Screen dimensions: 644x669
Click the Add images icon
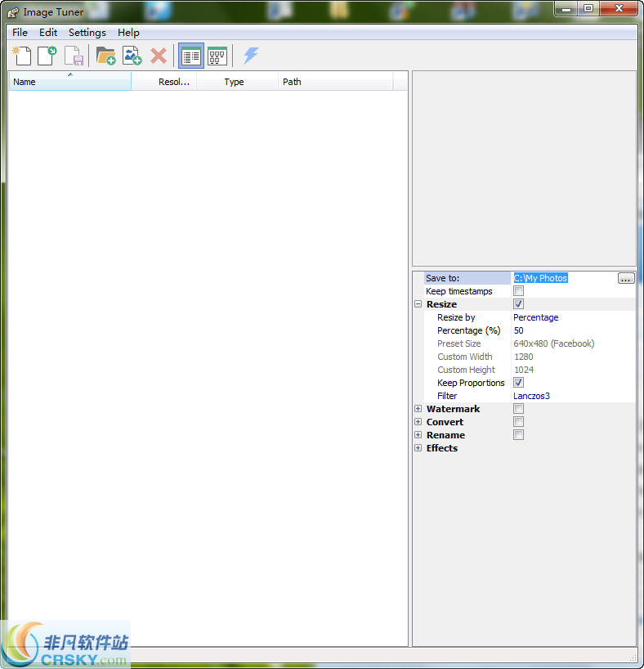pyautogui.click(x=132, y=56)
